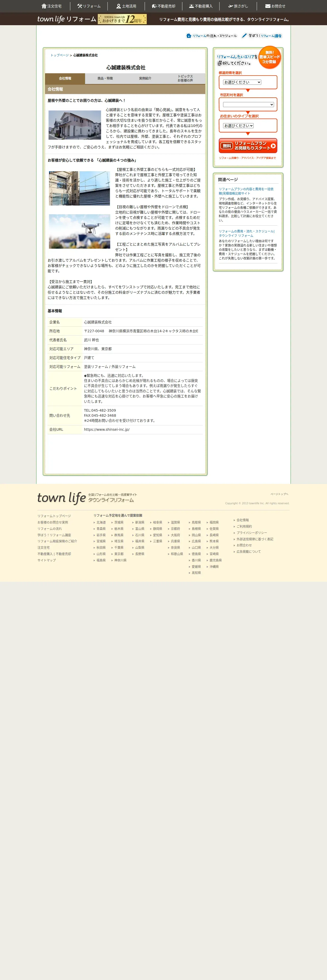Click footer ご利用規約 link
This screenshot has width=327, height=980.
click(x=244, y=526)
